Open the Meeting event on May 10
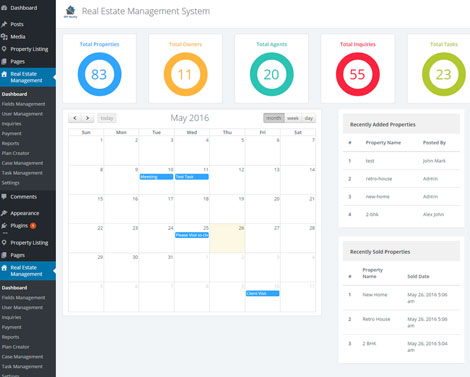Viewport: 470px width, 377px height. click(x=156, y=177)
